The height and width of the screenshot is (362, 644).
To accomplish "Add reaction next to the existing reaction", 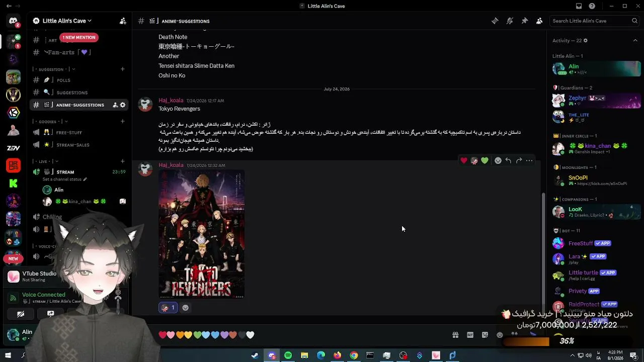I will [x=186, y=308].
